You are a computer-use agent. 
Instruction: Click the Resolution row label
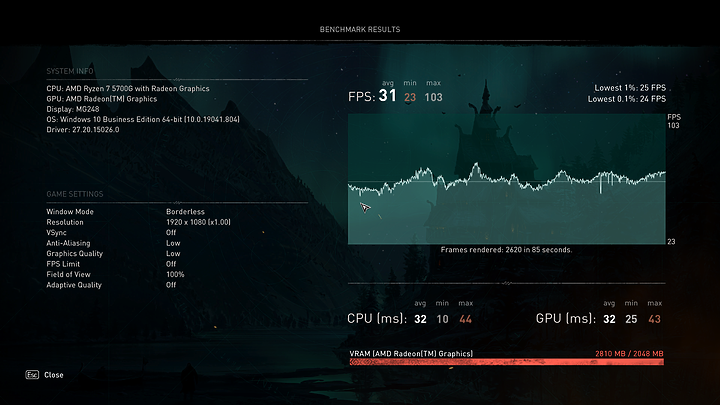pos(65,222)
